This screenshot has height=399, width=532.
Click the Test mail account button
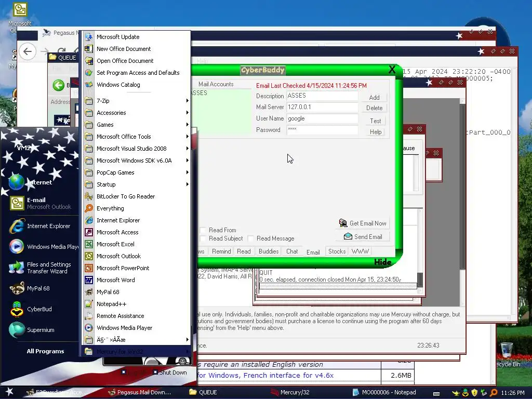click(375, 121)
